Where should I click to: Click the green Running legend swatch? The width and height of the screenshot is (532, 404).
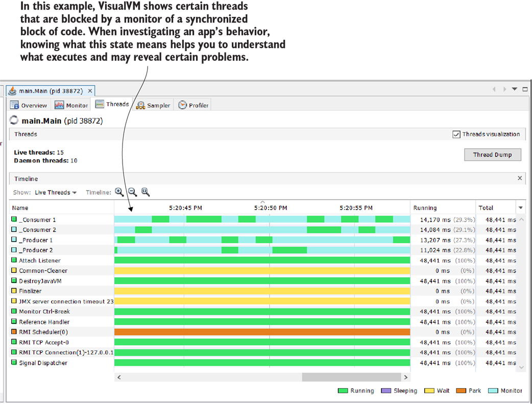tap(343, 391)
